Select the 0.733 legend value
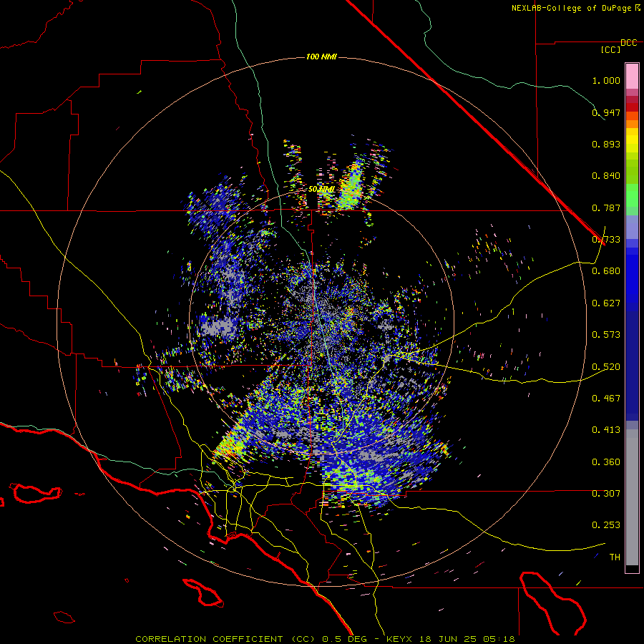Image resolution: width=644 pixels, height=644 pixels. click(606, 240)
